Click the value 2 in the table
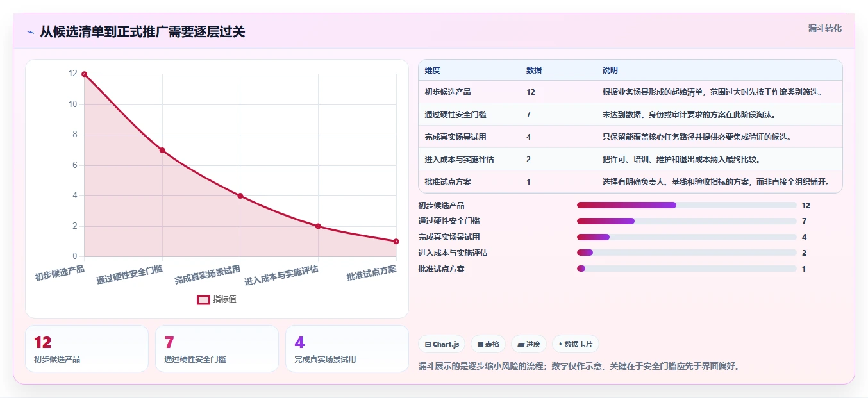 click(x=529, y=160)
